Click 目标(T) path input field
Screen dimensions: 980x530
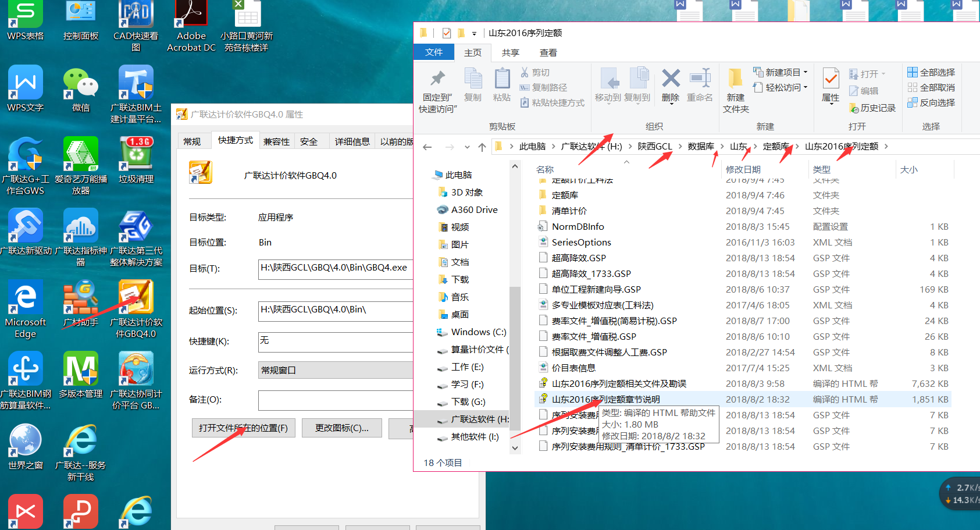coord(336,269)
